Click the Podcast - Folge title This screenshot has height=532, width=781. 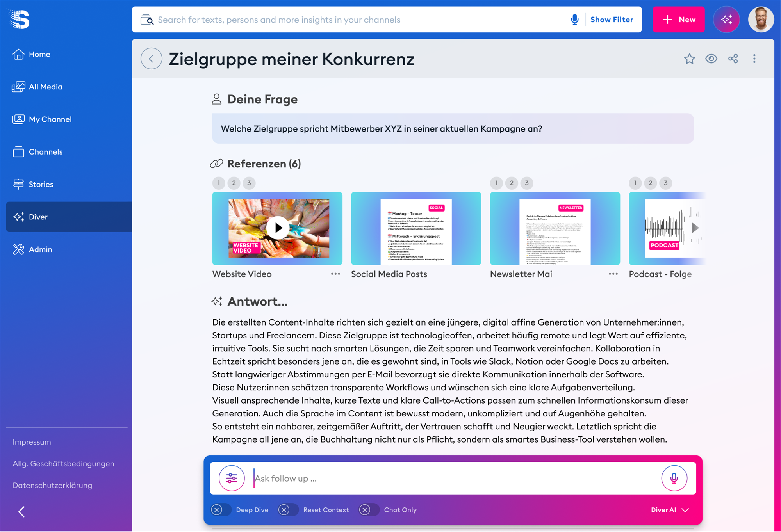(660, 274)
